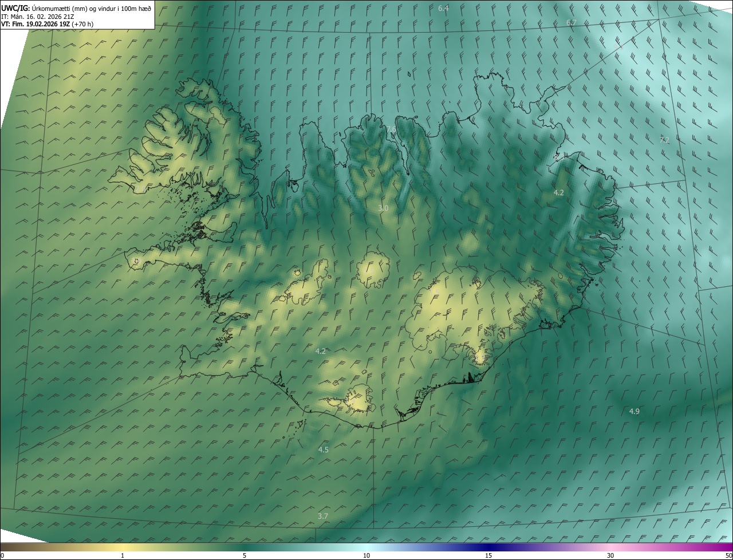Click the colorbar tick label 10
This screenshot has height=560, width=733.
(x=366, y=556)
